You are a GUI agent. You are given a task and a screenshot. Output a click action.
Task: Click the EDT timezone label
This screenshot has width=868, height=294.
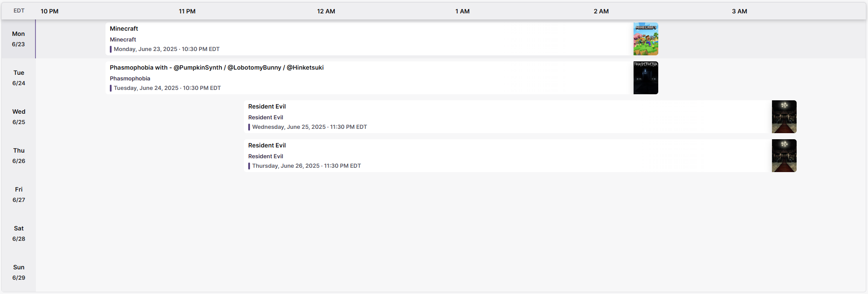point(19,11)
